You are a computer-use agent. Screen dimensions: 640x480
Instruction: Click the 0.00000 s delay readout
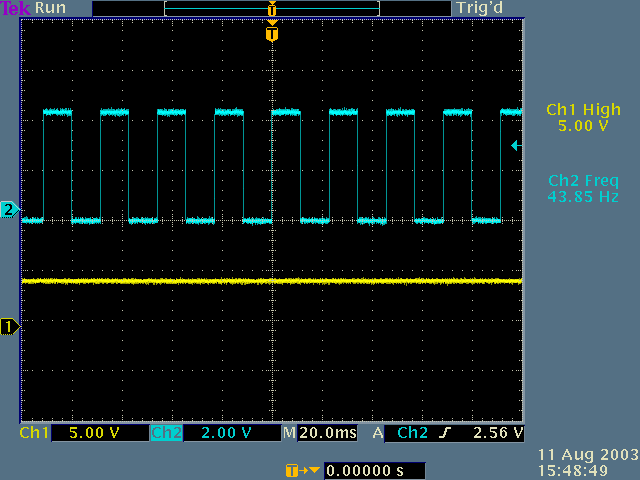(x=374, y=471)
